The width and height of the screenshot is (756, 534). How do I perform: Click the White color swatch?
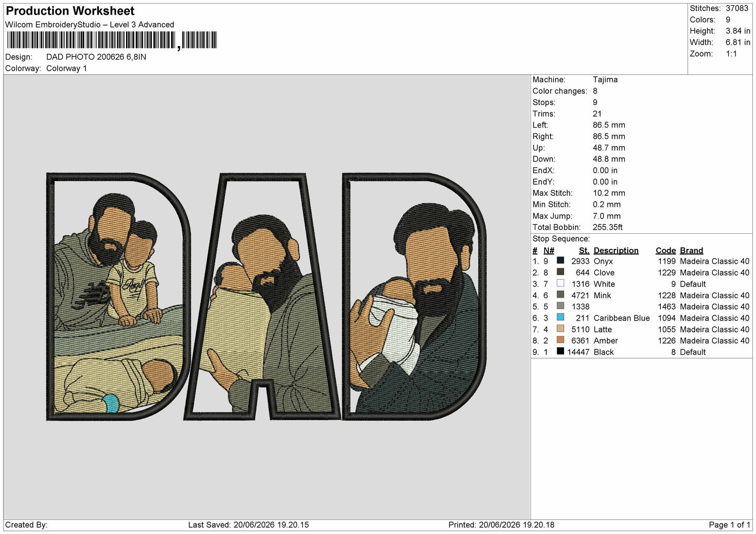[560, 283]
